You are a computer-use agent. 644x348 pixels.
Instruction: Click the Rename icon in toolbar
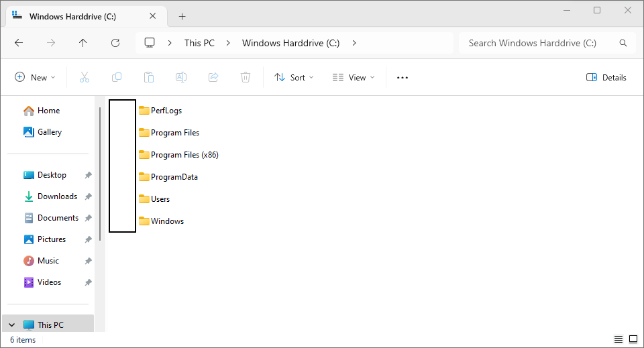(x=181, y=77)
